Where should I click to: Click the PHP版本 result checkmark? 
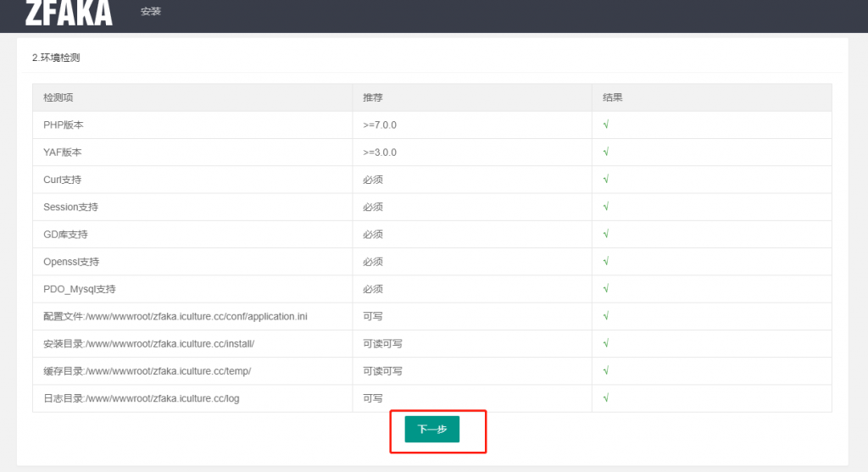click(x=606, y=125)
